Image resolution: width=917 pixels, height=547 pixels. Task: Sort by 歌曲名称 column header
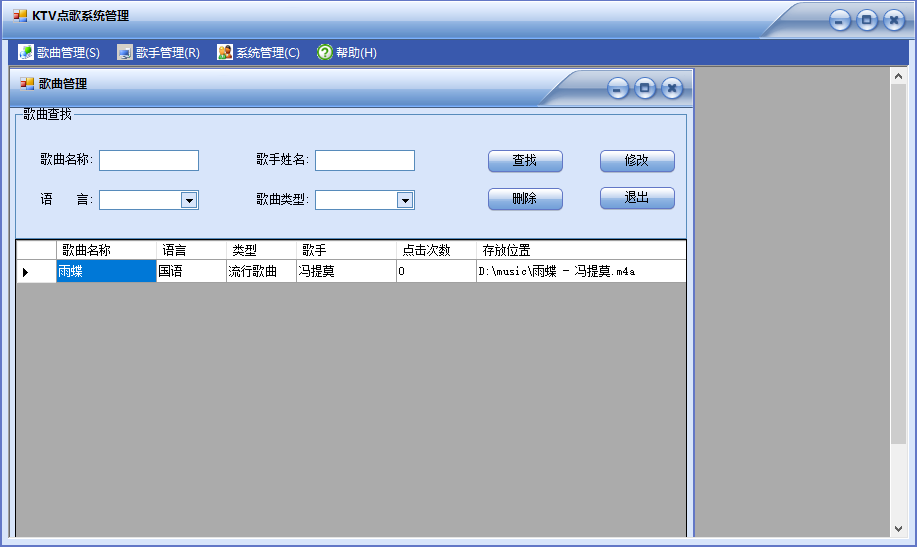point(106,250)
